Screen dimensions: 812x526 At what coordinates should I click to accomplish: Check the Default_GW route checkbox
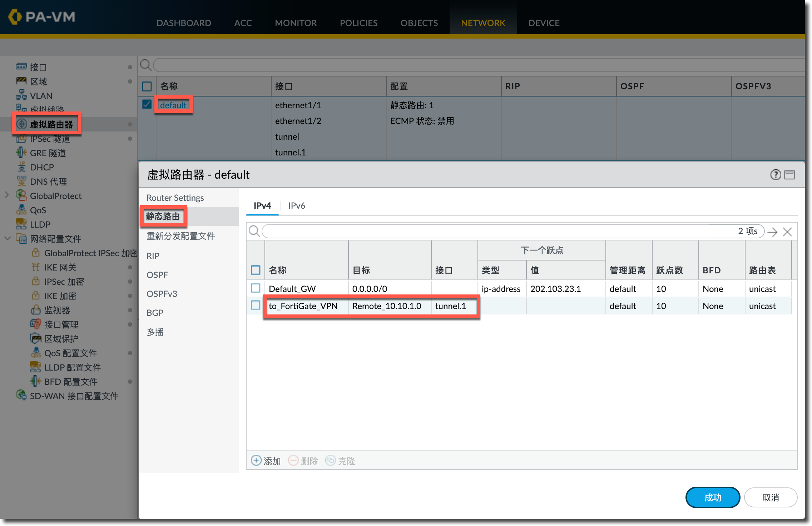coord(256,288)
